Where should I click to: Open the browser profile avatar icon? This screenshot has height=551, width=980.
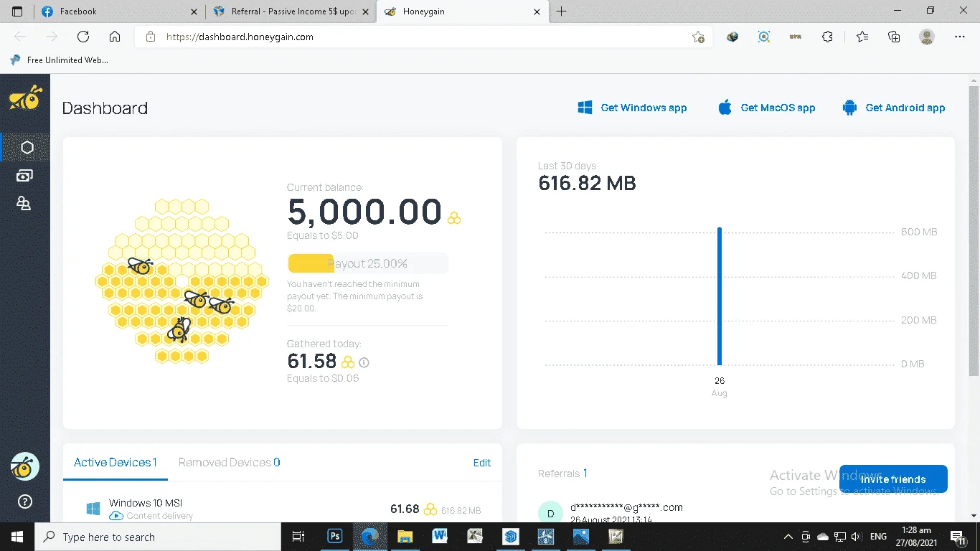(x=927, y=37)
